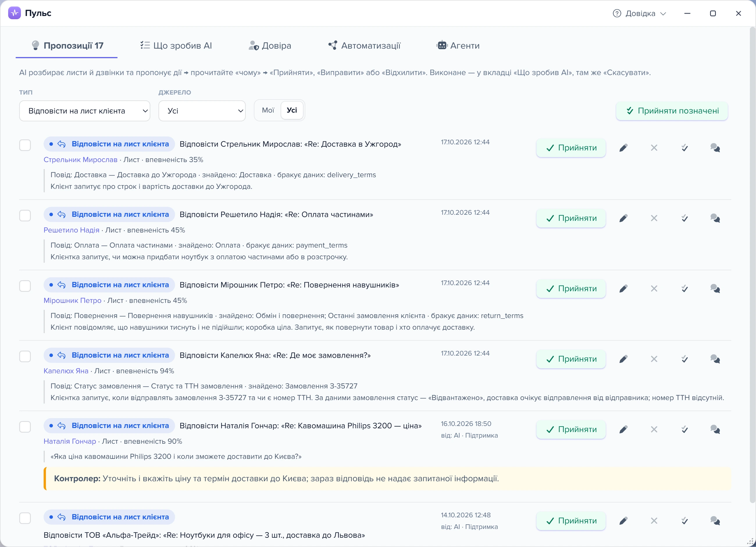Screen dimensions: 756x547
Task: Click double-check icon on Капелюх Яна row
Action: [685, 359]
